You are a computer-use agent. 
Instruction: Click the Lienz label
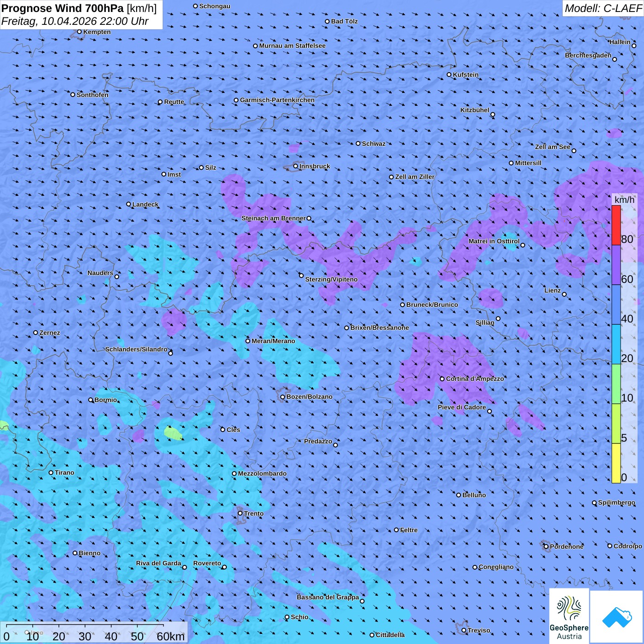552,290
